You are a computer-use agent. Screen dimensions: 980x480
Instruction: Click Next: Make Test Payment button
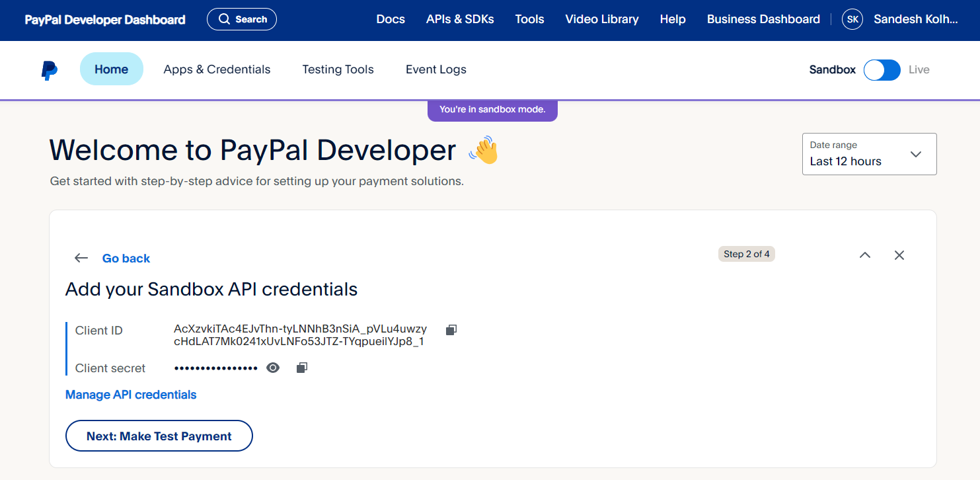point(159,436)
